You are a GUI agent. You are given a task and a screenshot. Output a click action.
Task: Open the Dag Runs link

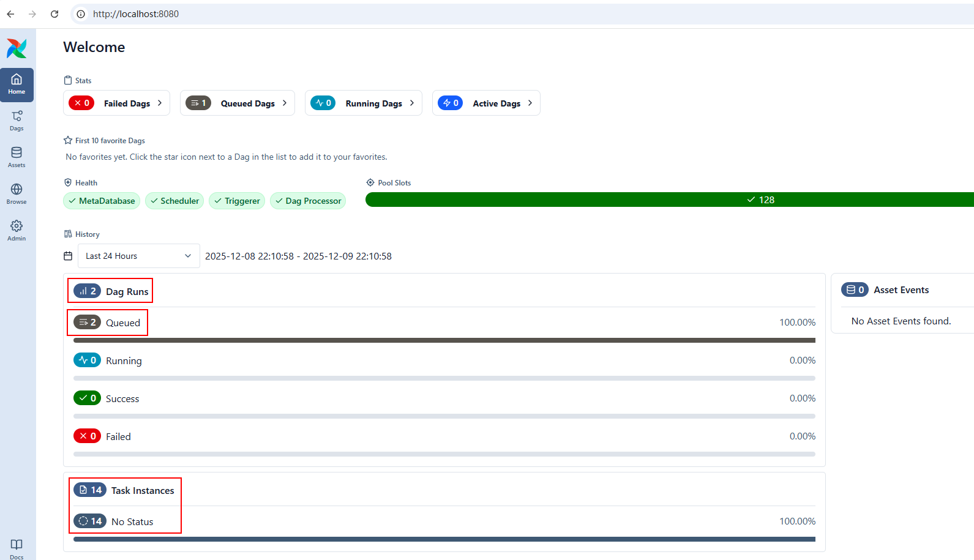111,291
